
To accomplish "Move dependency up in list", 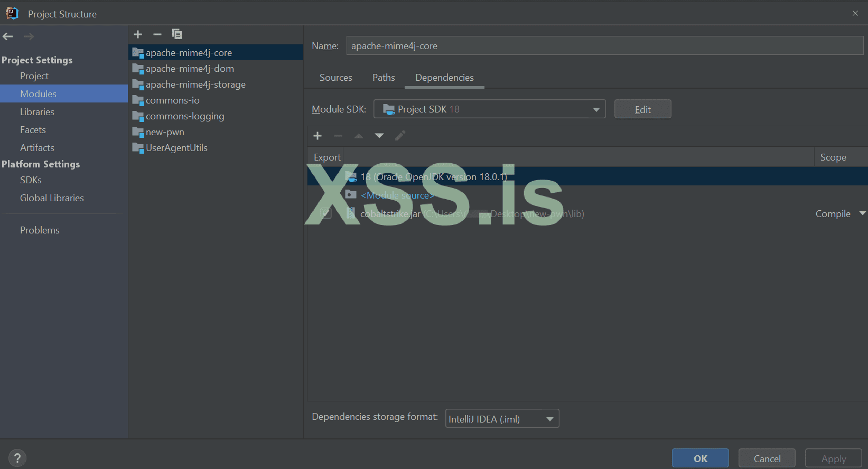I will (x=359, y=136).
